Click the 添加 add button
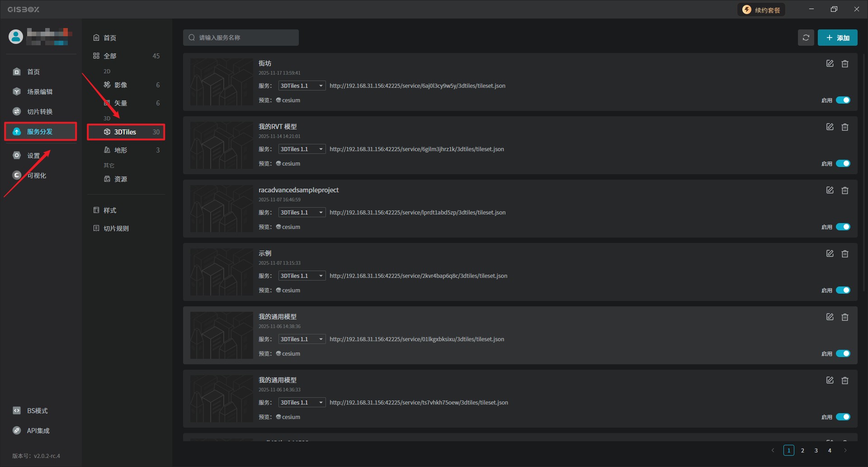Screen dimensions: 868x467 (x=837, y=38)
